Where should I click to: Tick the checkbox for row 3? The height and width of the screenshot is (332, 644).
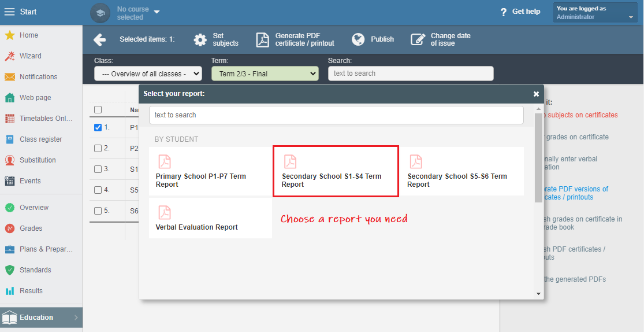coord(98,169)
